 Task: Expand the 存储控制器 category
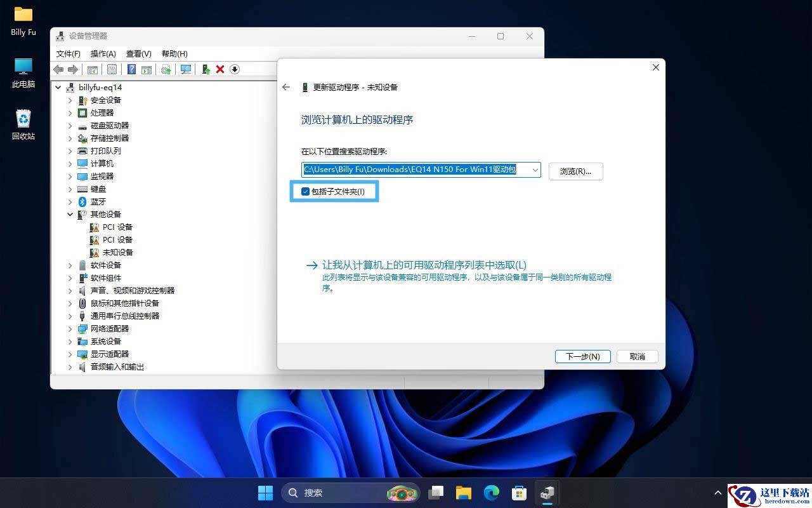(70, 138)
